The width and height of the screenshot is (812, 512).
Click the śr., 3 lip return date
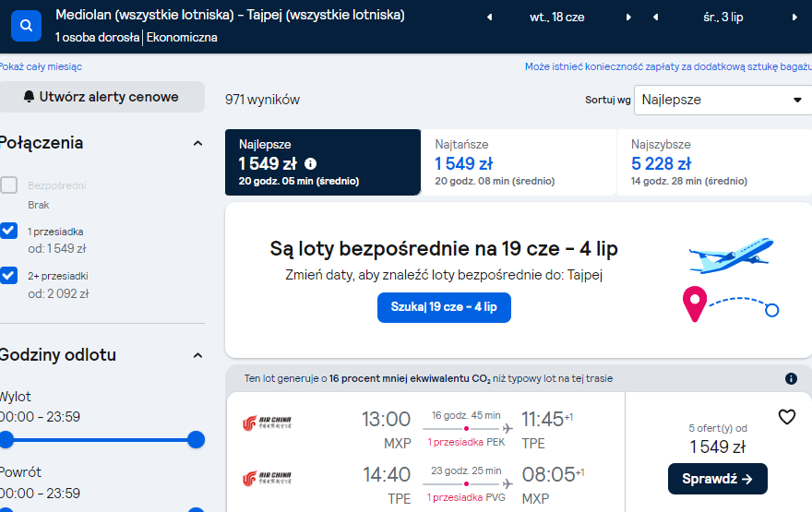click(722, 18)
